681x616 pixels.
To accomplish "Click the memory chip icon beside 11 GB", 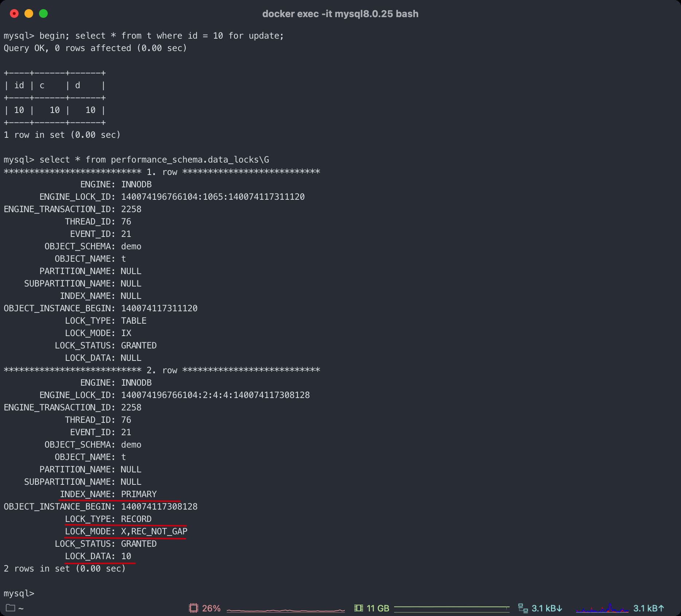I will [359, 608].
